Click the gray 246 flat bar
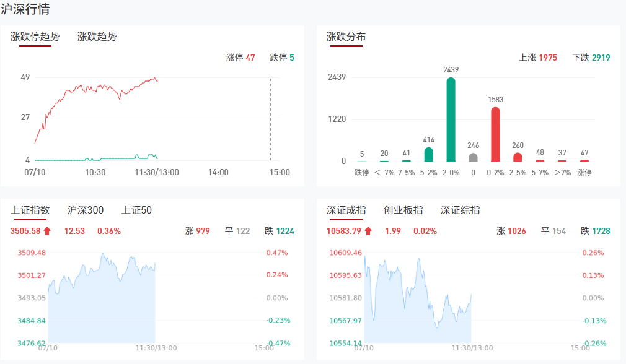This screenshot has width=626, height=364. [x=473, y=157]
